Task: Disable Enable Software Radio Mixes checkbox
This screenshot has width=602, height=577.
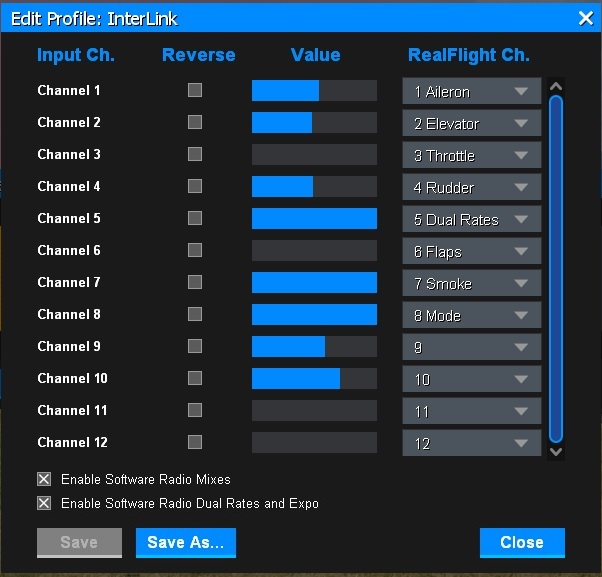Action: point(44,479)
